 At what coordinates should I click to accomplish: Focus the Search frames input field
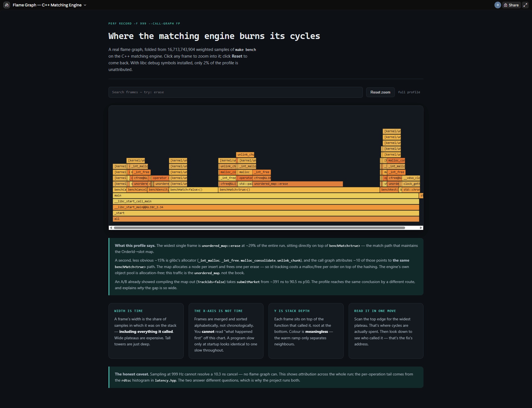click(x=235, y=92)
